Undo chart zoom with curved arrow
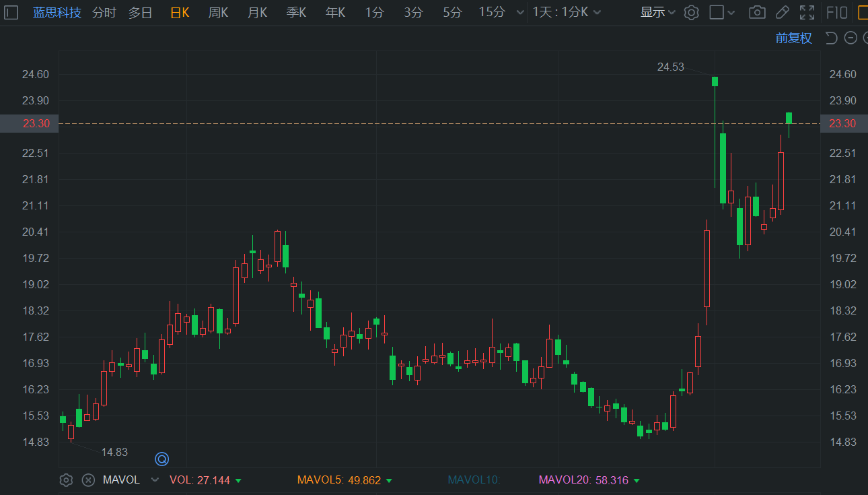This screenshot has width=868, height=495. 832,38
